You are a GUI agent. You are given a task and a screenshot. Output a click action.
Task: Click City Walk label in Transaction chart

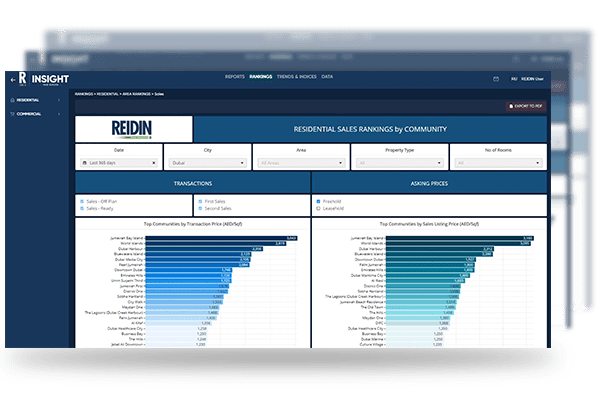135,302
